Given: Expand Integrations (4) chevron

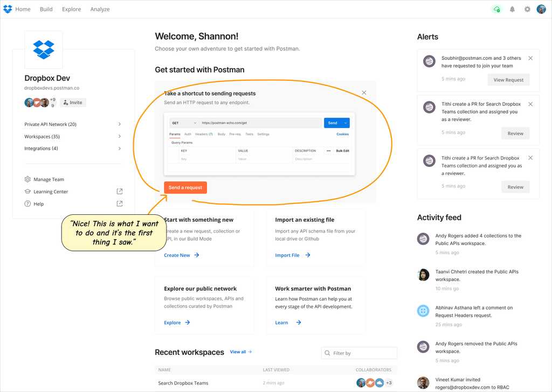Looking at the screenshot, I should (x=120, y=149).
